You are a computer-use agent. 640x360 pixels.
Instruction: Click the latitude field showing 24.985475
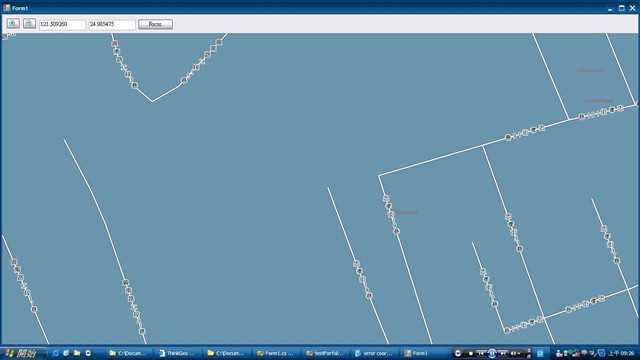click(x=112, y=24)
